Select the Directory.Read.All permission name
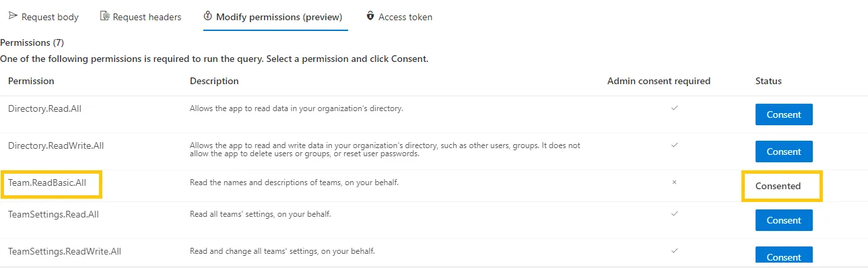This screenshot has height=268, width=868. 45,108
